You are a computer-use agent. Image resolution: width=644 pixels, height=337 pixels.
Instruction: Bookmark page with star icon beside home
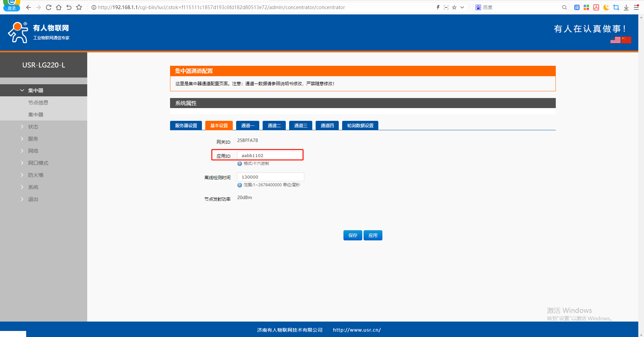click(79, 7)
